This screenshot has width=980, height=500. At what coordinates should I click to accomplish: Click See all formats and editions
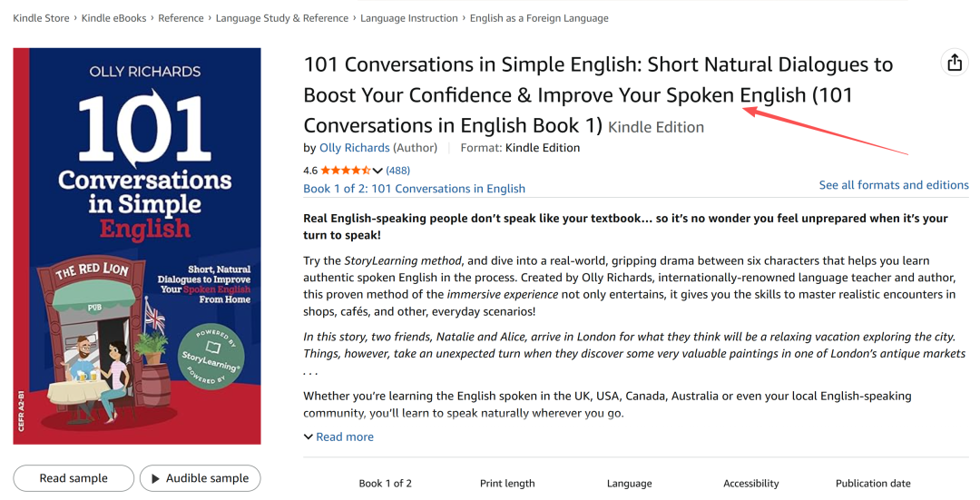coord(894,185)
